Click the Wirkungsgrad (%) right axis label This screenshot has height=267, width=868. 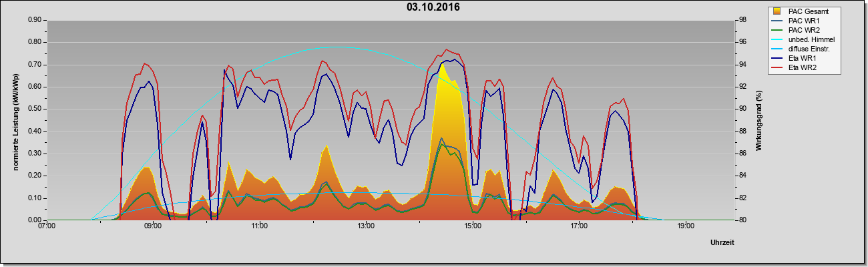click(x=758, y=120)
